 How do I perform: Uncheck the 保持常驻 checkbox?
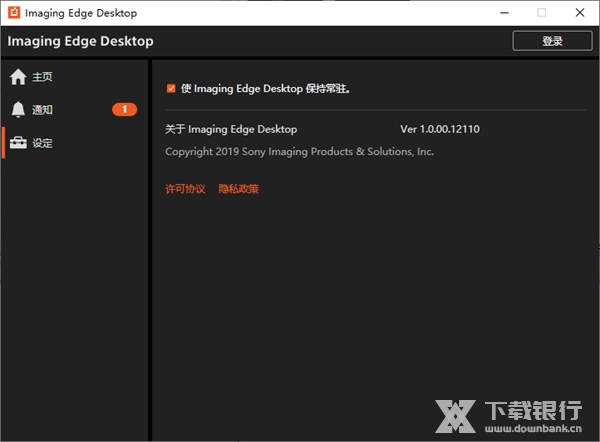point(171,88)
